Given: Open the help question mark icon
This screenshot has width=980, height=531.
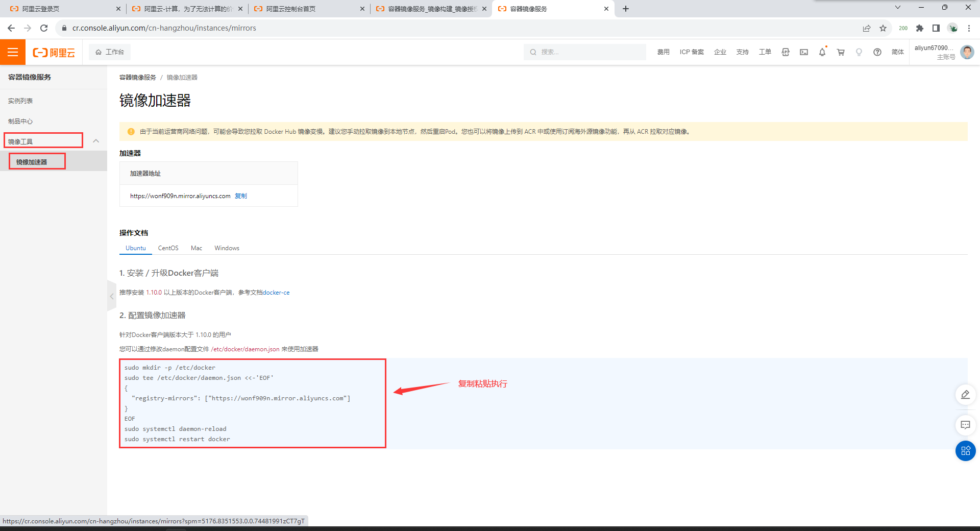Looking at the screenshot, I should point(877,52).
